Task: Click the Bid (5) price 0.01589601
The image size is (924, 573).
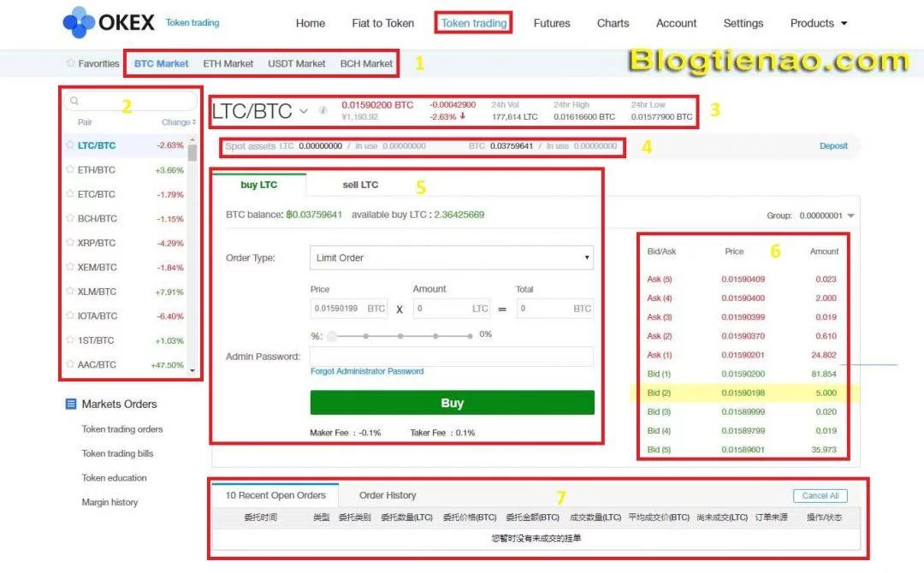Action: (x=743, y=449)
